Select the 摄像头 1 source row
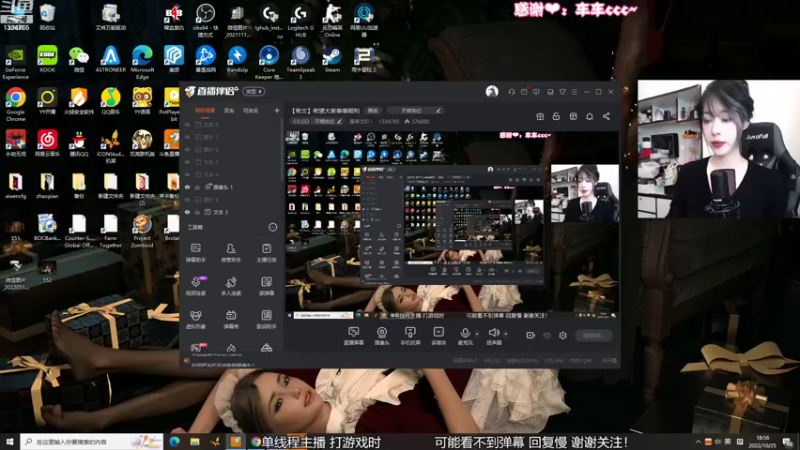The height and width of the screenshot is (450, 800). 231,187
